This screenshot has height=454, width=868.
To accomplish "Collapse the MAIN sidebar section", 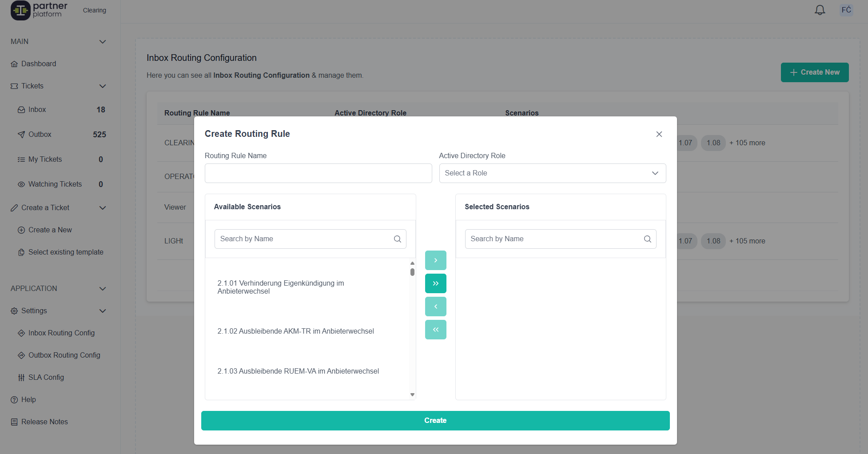I will point(103,42).
